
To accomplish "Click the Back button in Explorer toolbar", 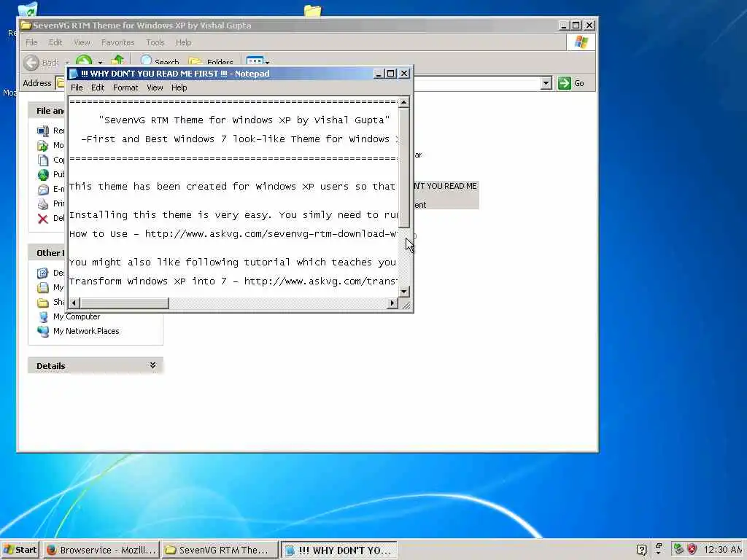I will pos(41,63).
